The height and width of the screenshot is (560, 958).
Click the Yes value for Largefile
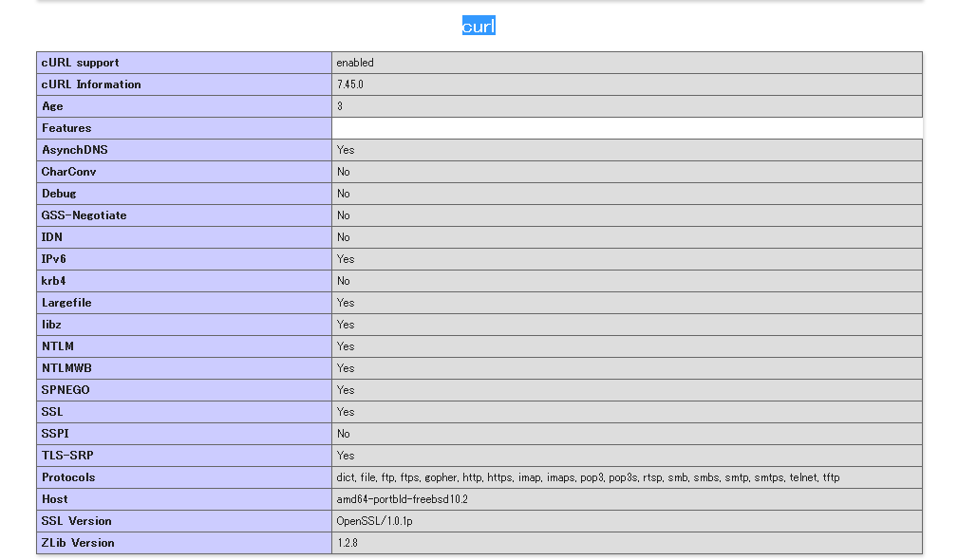346,303
